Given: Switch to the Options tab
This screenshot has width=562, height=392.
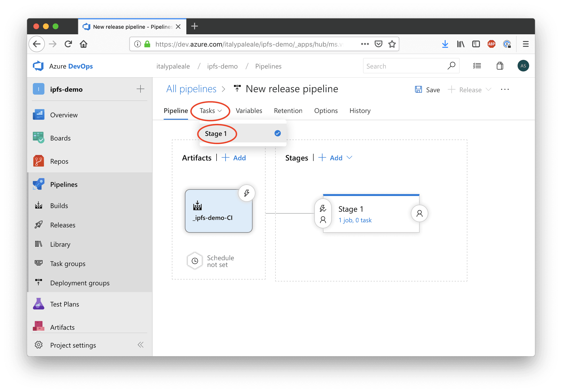Looking at the screenshot, I should [326, 111].
